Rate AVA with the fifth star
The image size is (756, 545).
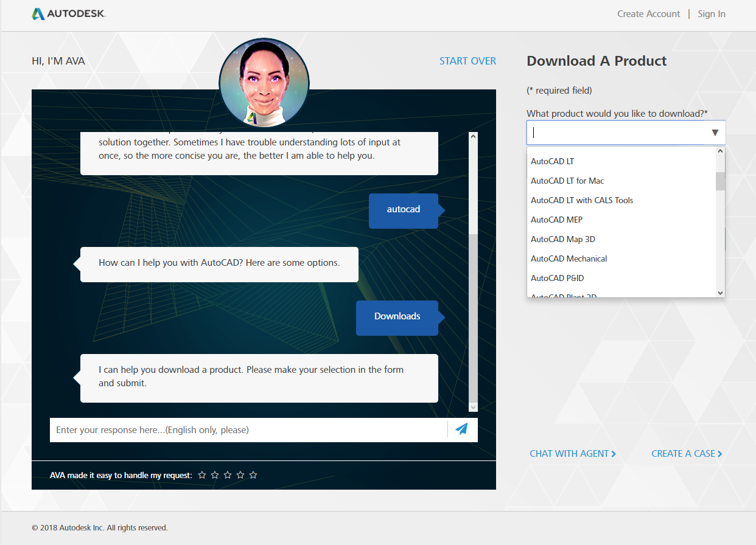[253, 475]
